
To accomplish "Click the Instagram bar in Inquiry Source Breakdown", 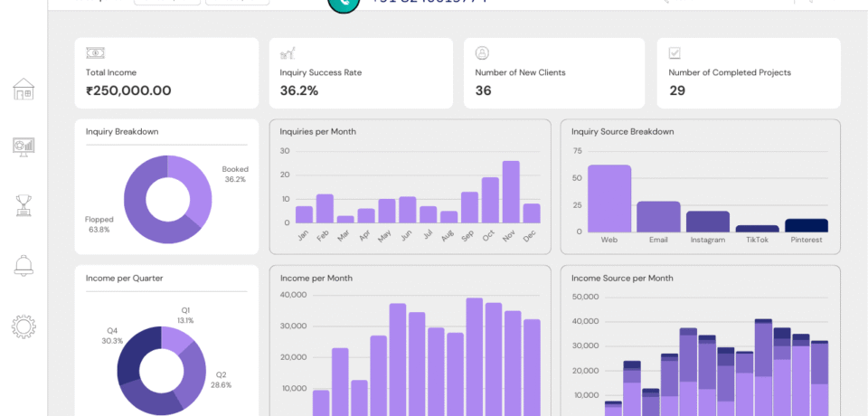I will click(x=708, y=222).
